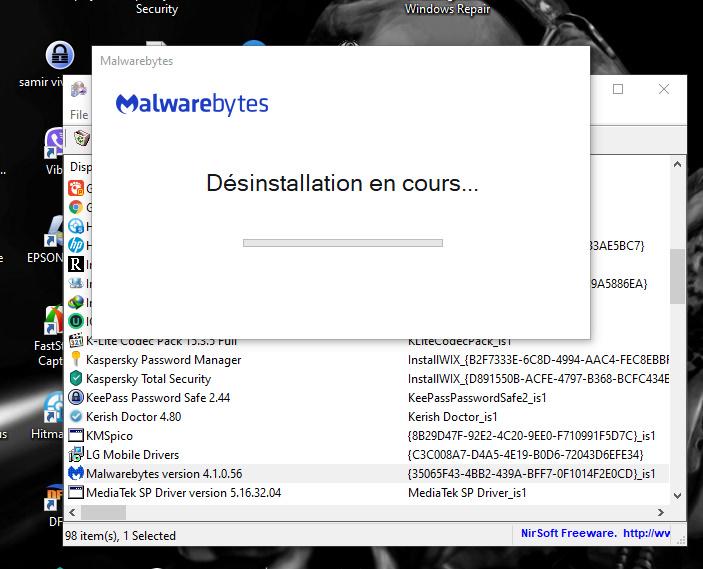The image size is (703, 569).
Task: Click the K-Lite Codec Pack icon
Action: tap(76, 341)
